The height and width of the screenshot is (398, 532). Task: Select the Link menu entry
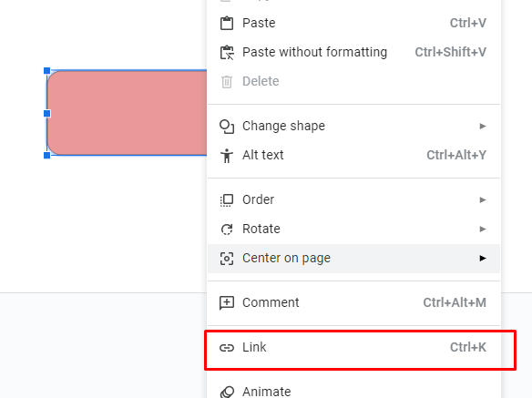[353, 347]
